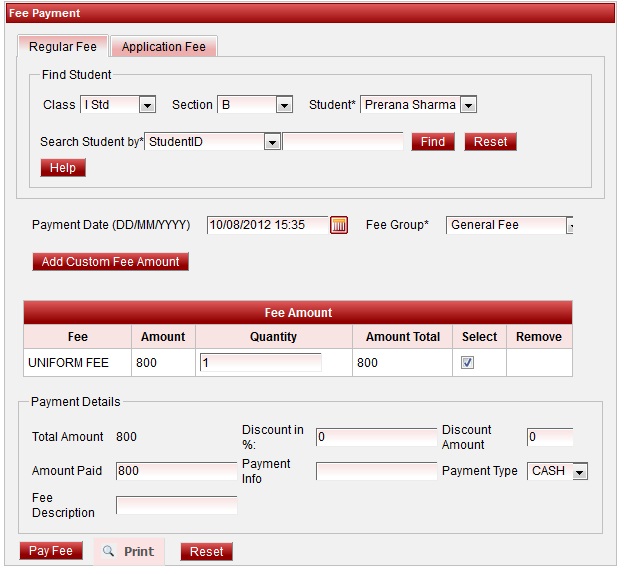Expand the Fee Group dropdown
624x574 pixels.
pos(569,226)
